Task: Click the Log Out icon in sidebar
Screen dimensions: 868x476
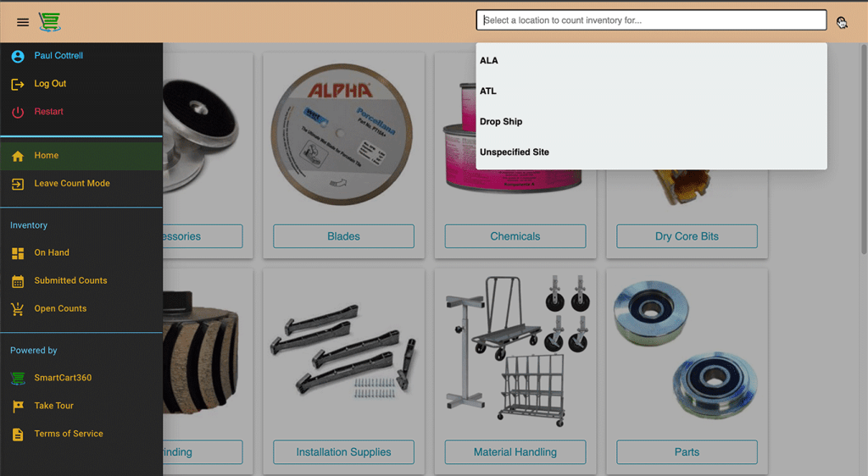Action: [18, 84]
